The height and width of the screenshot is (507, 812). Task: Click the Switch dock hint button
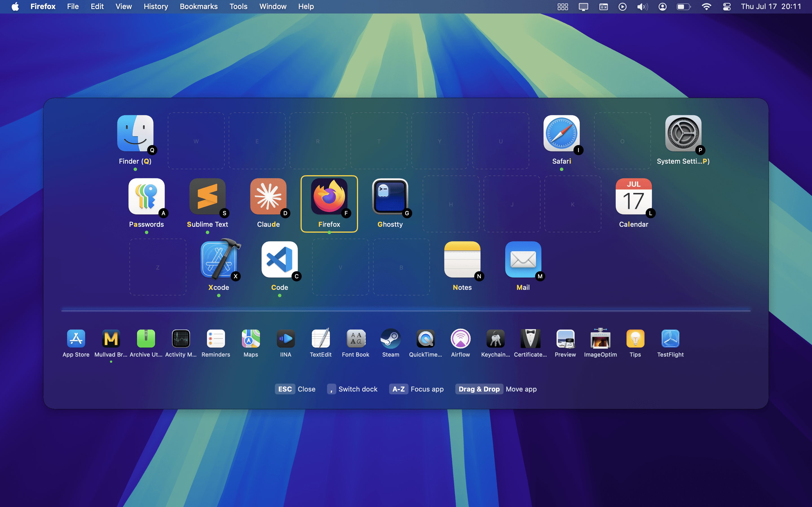(352, 389)
